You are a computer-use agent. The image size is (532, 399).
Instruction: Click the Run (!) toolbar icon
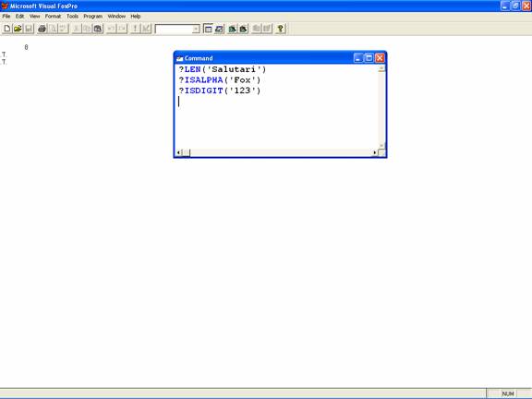[136, 29]
